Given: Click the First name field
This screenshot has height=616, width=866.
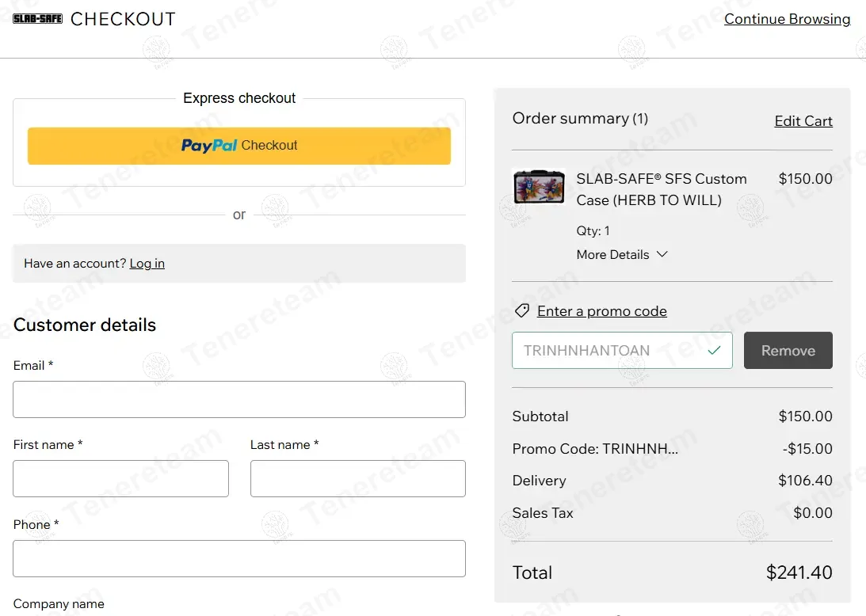Looking at the screenshot, I should (x=120, y=478).
